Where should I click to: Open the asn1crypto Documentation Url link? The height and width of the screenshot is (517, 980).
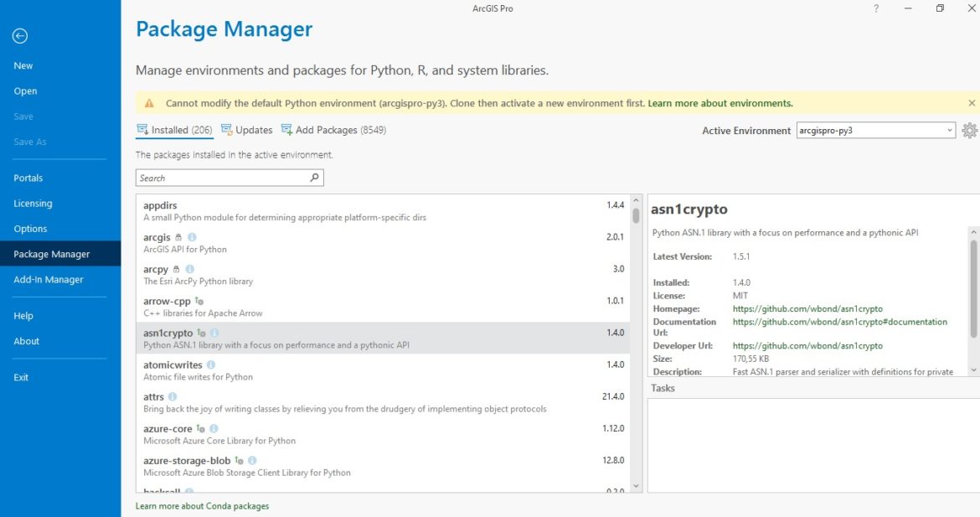pyautogui.click(x=840, y=322)
